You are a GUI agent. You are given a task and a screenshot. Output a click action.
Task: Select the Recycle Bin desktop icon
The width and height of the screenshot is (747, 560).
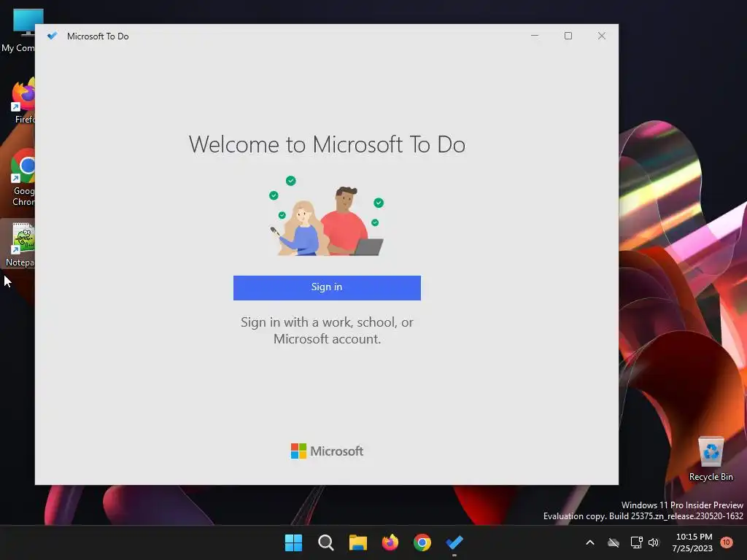pos(711,459)
